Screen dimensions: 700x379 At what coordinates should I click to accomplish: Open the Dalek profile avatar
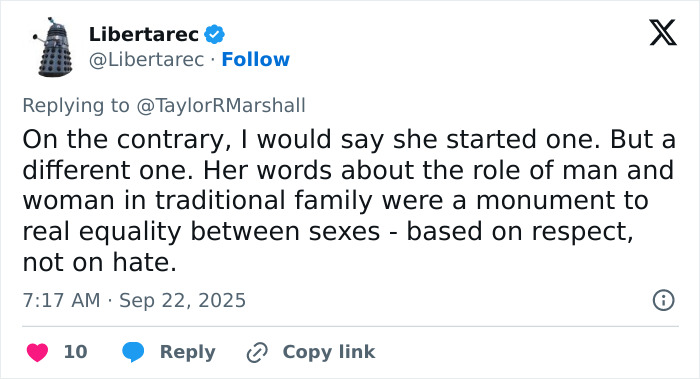53,47
